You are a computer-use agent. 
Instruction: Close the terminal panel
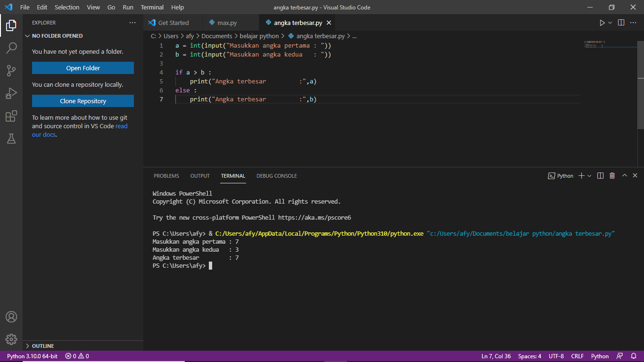(635, 176)
